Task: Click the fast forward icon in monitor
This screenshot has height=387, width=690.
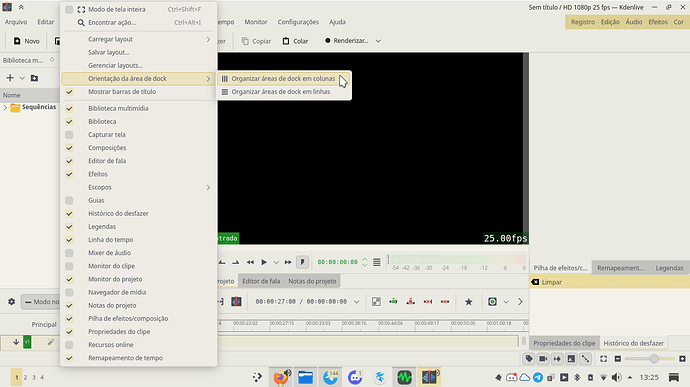Action: [288, 262]
